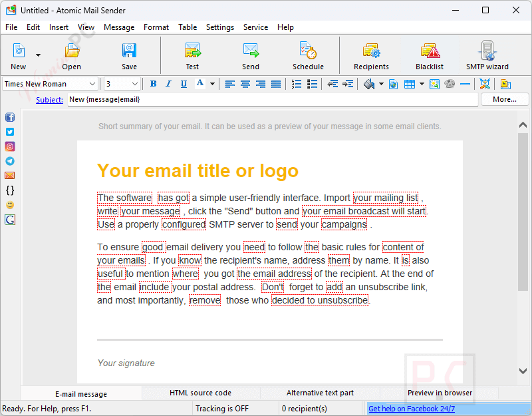
Task: Click the email title or logo heading
Action: click(x=198, y=170)
